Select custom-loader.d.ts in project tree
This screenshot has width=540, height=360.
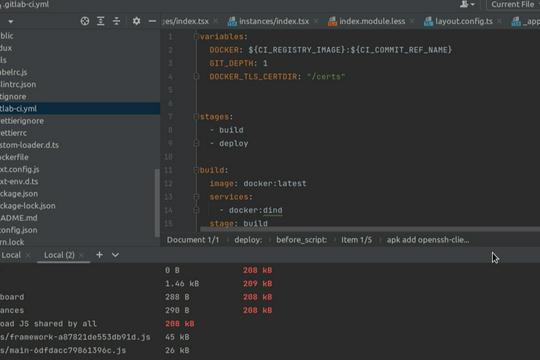click(x=29, y=145)
